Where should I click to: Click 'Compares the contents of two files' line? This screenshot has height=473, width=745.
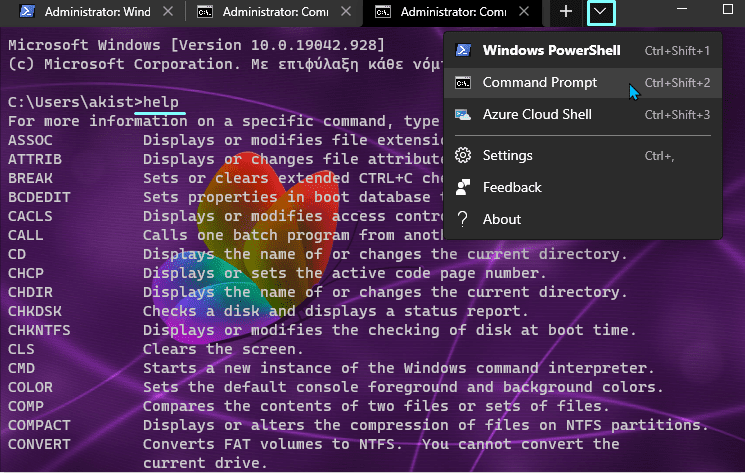tap(376, 406)
